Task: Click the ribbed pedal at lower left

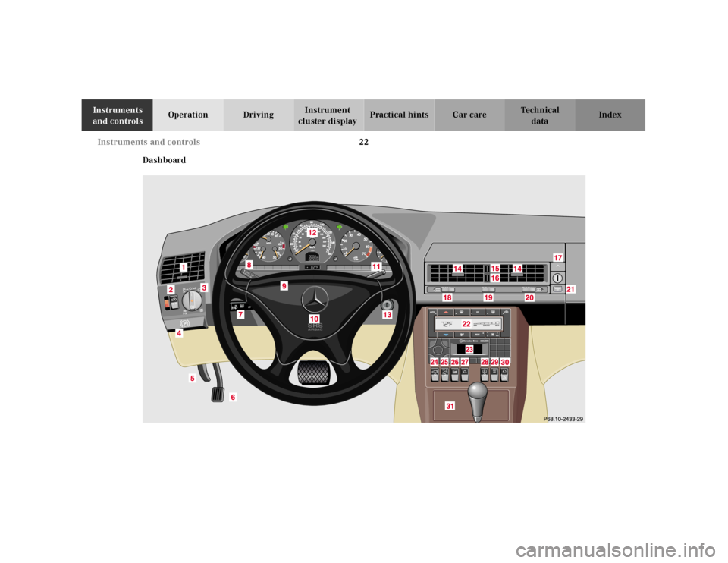Action: point(218,395)
